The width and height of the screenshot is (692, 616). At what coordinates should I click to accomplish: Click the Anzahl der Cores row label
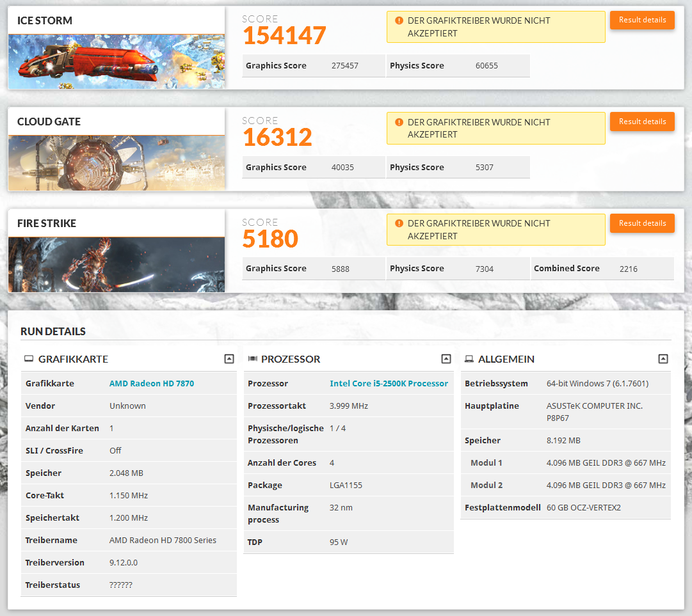[x=282, y=462]
